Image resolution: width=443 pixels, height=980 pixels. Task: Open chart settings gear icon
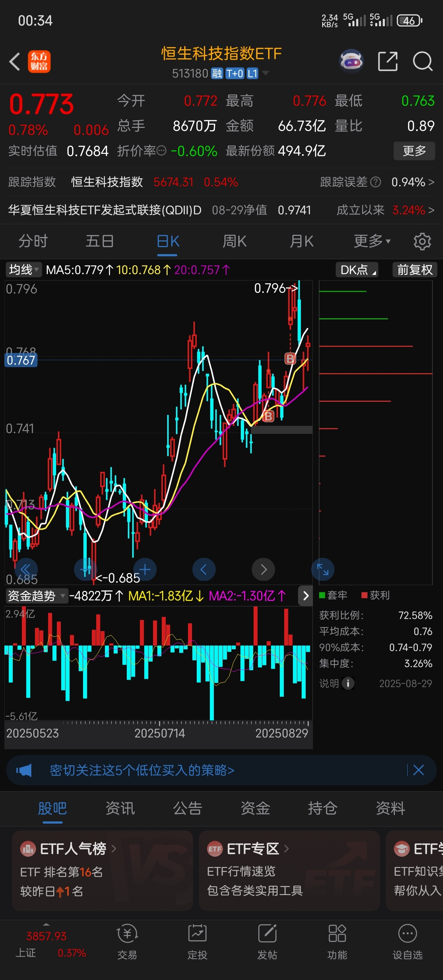[x=422, y=241]
